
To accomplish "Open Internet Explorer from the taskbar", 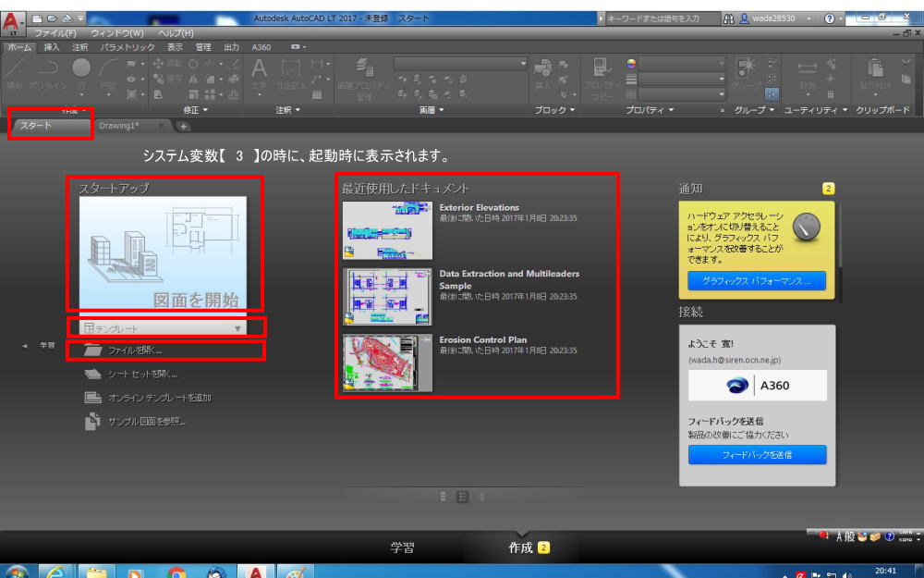I will 55,572.
